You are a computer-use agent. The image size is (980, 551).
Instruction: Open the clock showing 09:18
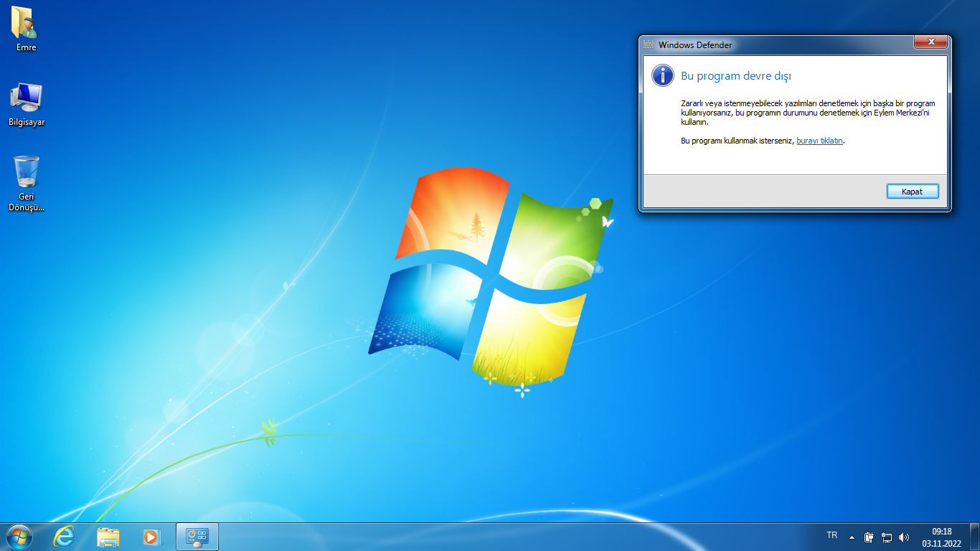point(942,537)
